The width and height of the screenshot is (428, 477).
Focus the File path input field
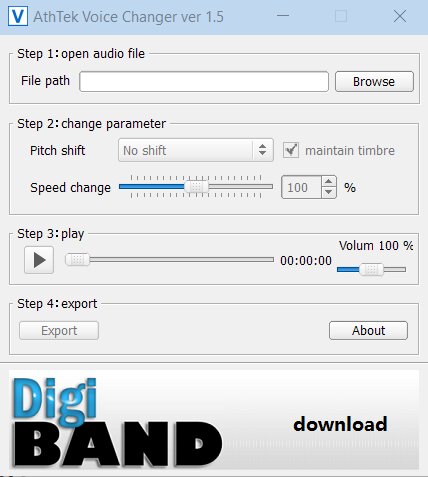click(204, 81)
